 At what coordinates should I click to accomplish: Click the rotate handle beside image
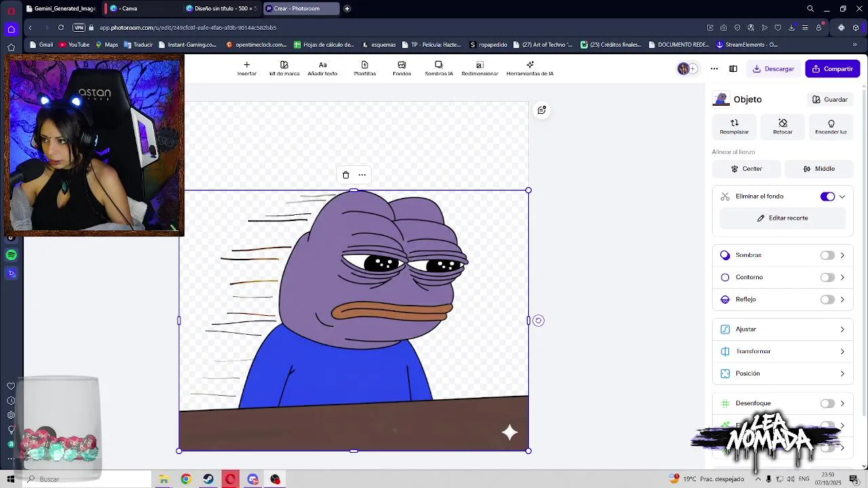[538, 321]
